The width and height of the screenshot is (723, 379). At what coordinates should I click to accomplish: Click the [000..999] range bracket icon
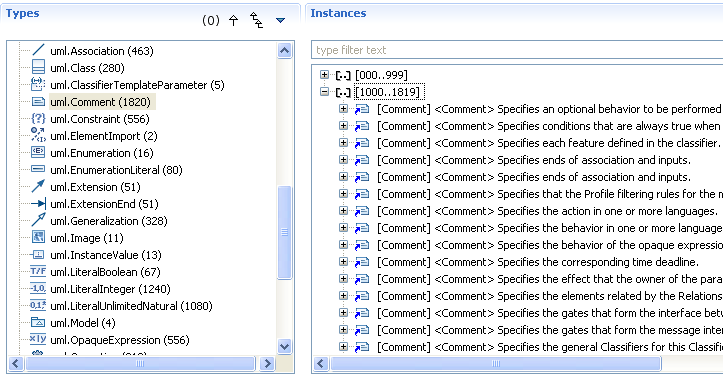pos(343,75)
